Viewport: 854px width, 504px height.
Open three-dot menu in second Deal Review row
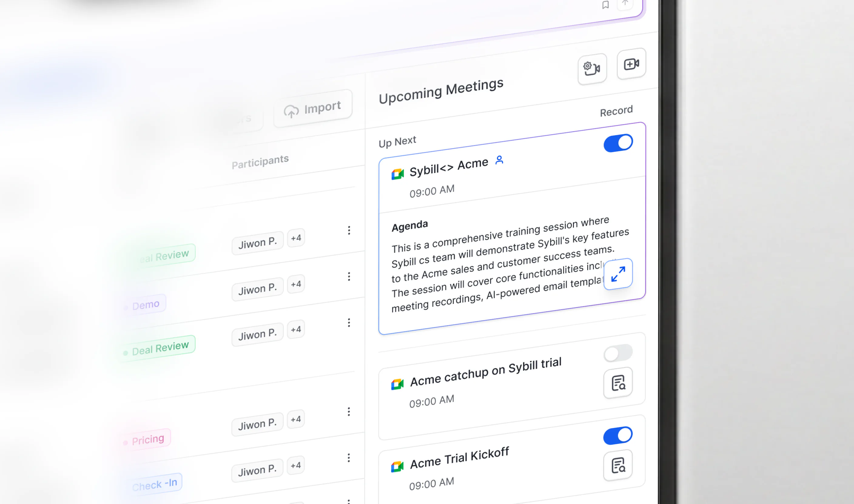coord(349,323)
